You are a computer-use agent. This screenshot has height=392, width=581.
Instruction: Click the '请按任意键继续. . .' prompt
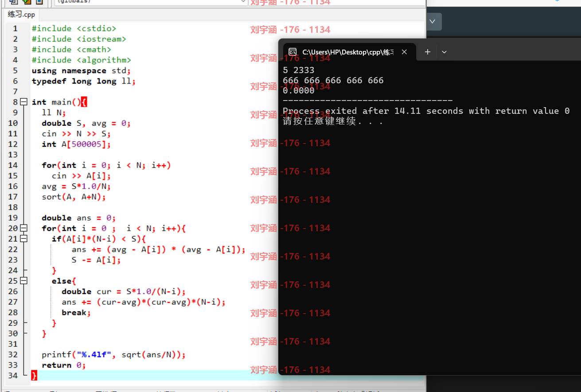point(332,121)
